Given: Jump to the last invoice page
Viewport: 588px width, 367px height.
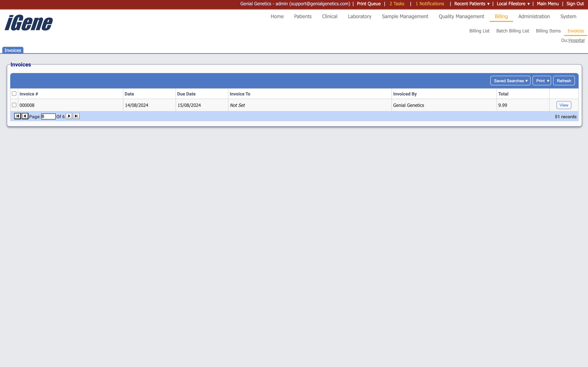Looking at the screenshot, I should coord(76,116).
